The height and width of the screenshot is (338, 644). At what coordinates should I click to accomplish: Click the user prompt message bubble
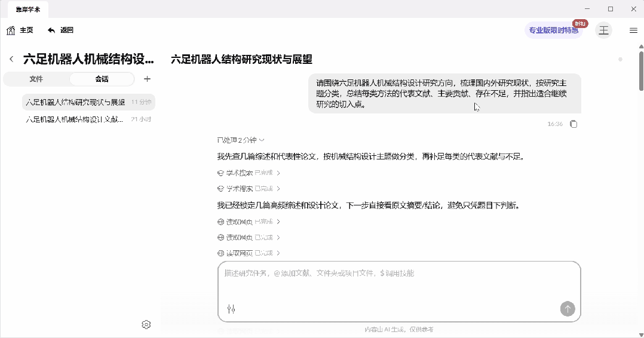point(445,94)
